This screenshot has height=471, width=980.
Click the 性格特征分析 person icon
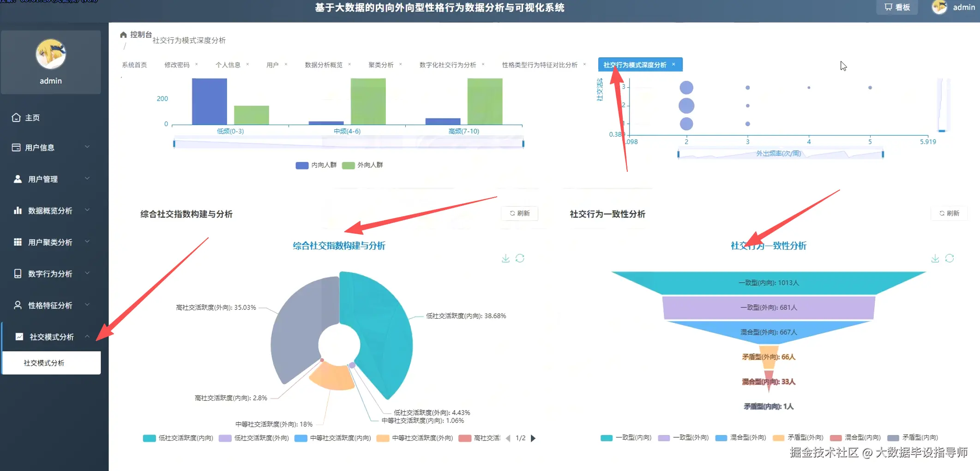tap(18, 305)
